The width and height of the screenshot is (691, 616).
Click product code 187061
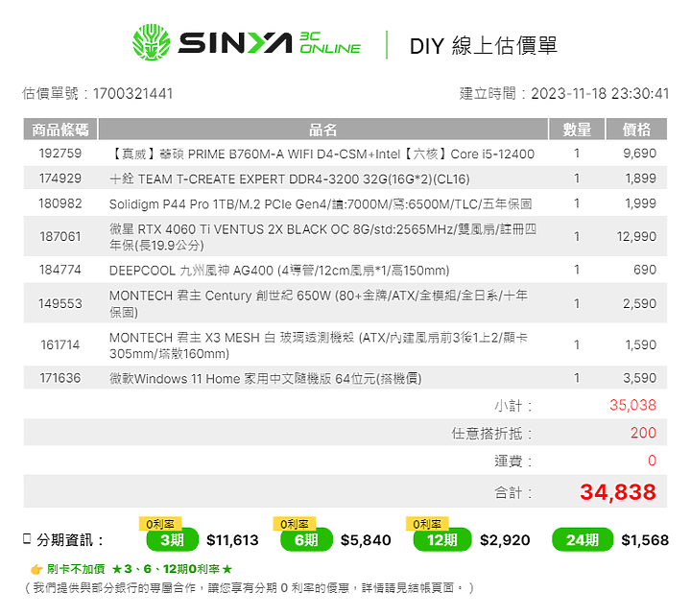[60, 236]
